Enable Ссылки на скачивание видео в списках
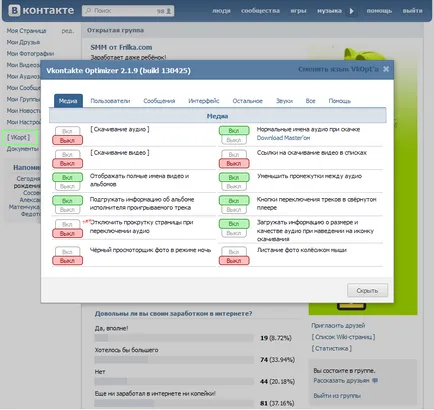This screenshot has width=434, height=410. click(234, 154)
